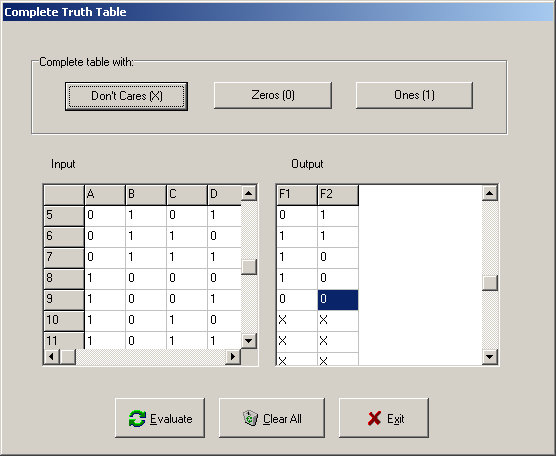Image resolution: width=556 pixels, height=456 pixels.
Task: Click the Output table vertical scroll thumb
Action: click(x=490, y=283)
